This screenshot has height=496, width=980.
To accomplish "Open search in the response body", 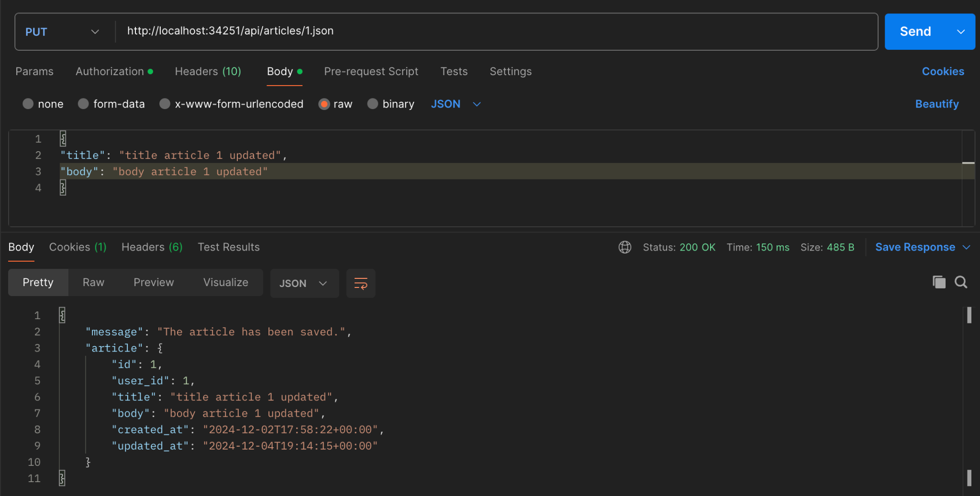I will point(961,282).
